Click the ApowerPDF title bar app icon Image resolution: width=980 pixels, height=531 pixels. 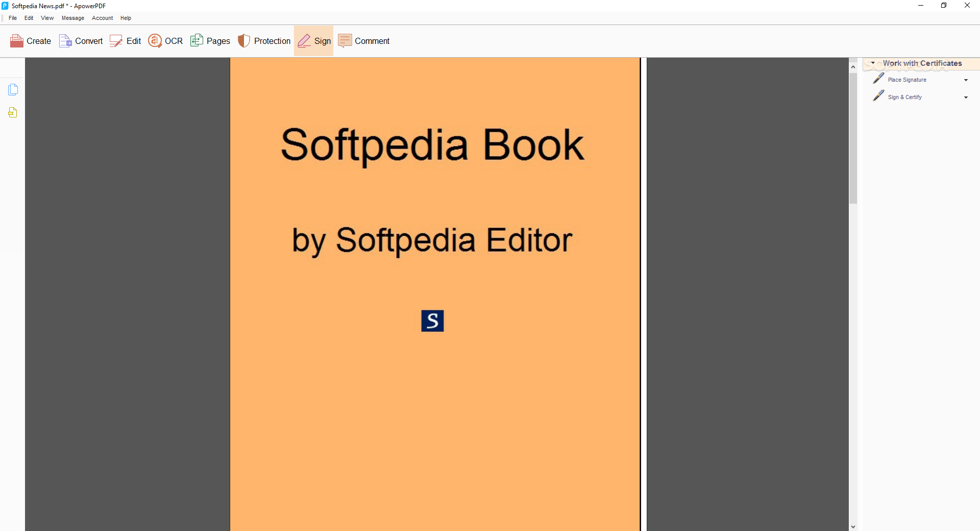tap(5, 6)
